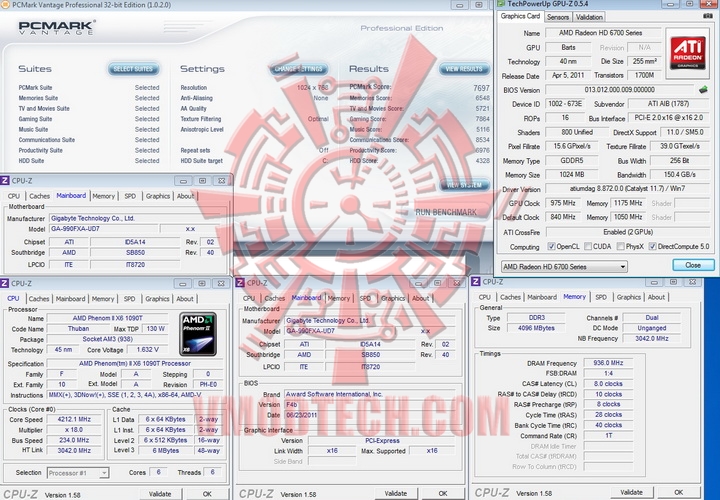720x500 pixels.
Task: Switch to the Validation tab in GPU-Z
Action: point(589,17)
